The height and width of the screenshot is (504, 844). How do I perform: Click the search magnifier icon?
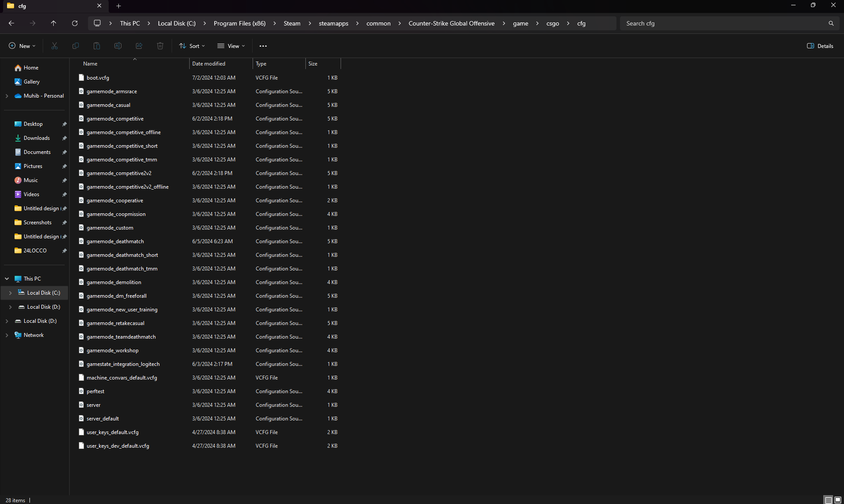[x=831, y=23]
